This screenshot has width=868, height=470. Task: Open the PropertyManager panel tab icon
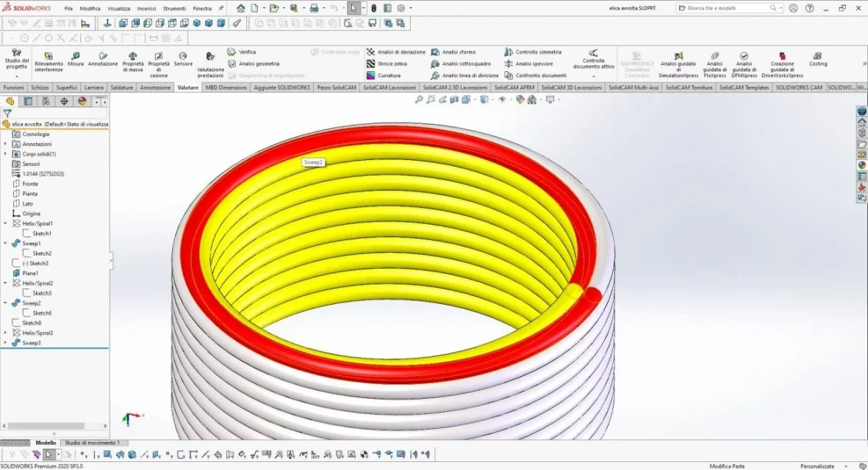point(28,102)
